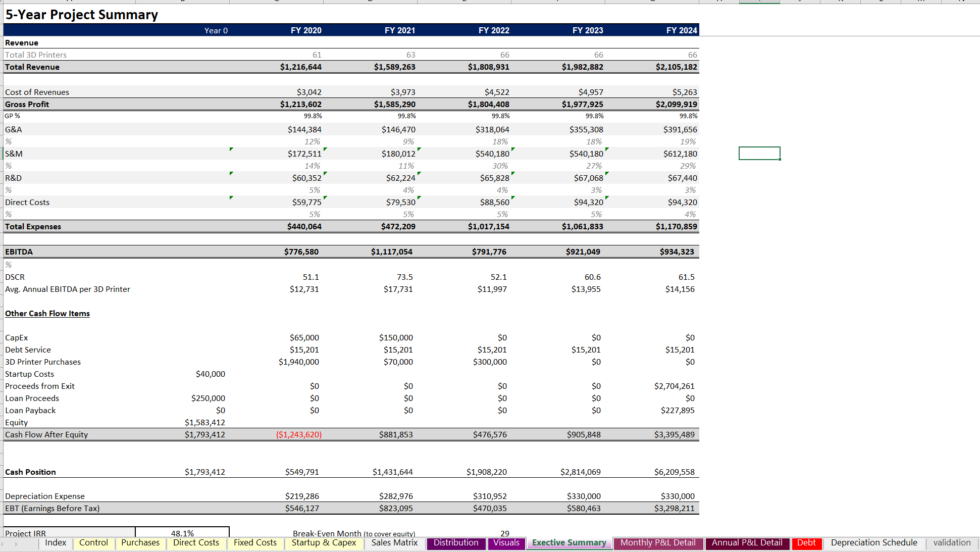Select negative cash flow ($1,243,620)
Image resolution: width=980 pixels, height=552 pixels.
pos(299,434)
